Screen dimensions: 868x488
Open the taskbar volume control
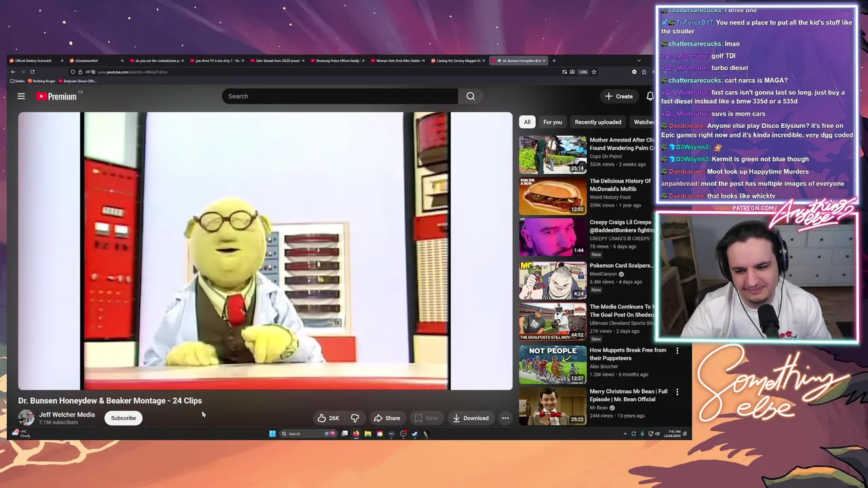(657, 434)
